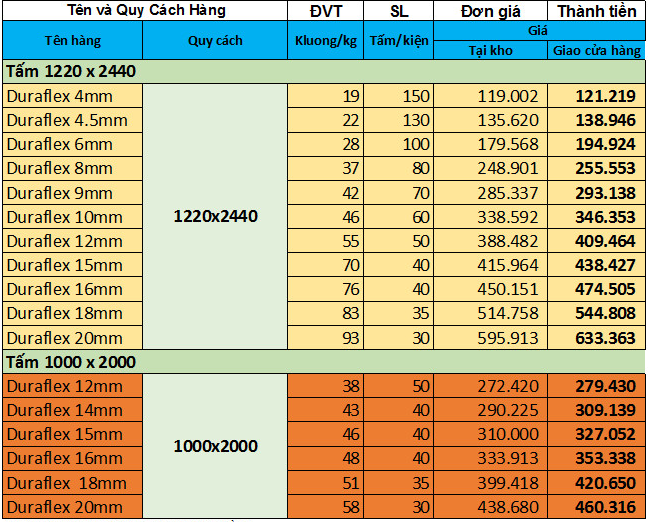This screenshot has width=648, height=522.
Task: Click the 'Quy cách' subheader cell
Action: pyautogui.click(x=215, y=40)
